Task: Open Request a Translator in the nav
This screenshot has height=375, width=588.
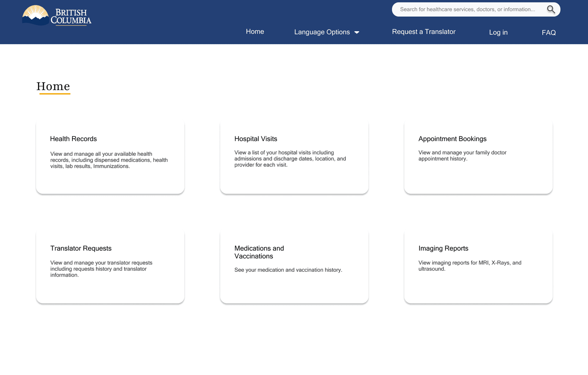Action: tap(424, 32)
